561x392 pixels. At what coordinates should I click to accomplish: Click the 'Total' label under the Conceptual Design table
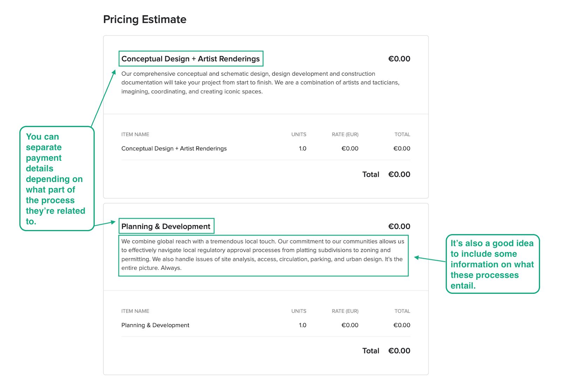[371, 175]
